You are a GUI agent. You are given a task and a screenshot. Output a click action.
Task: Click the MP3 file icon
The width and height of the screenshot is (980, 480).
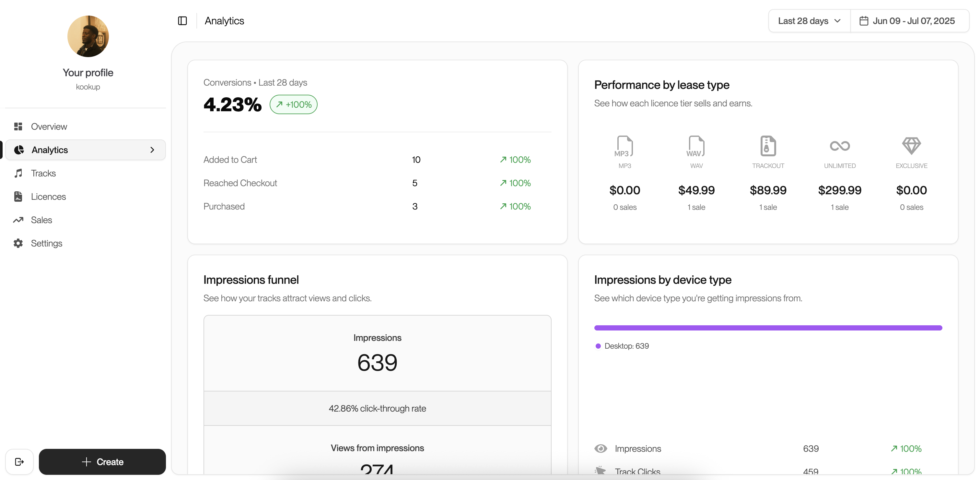625,146
